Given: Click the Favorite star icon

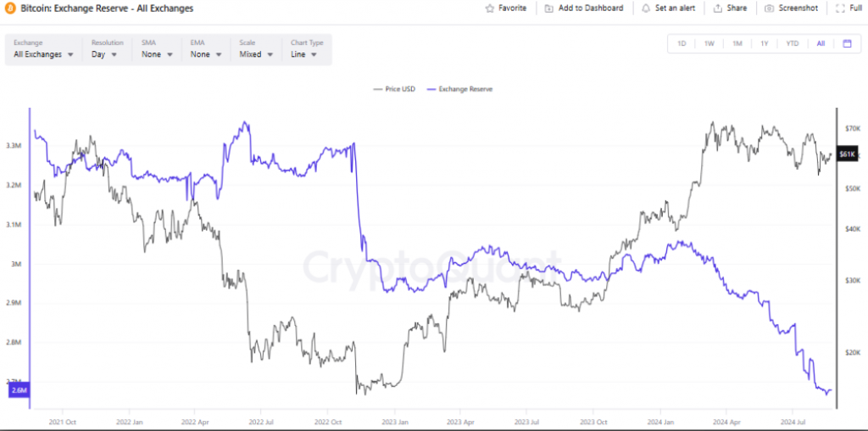Looking at the screenshot, I should [x=489, y=8].
